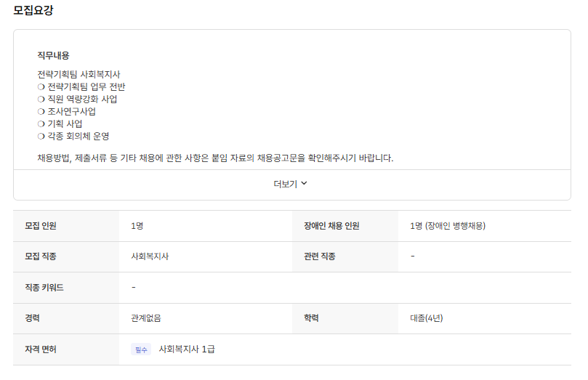Click the 채용공고문 notice sentence
The image size is (588, 380).
pyautogui.click(x=215, y=158)
